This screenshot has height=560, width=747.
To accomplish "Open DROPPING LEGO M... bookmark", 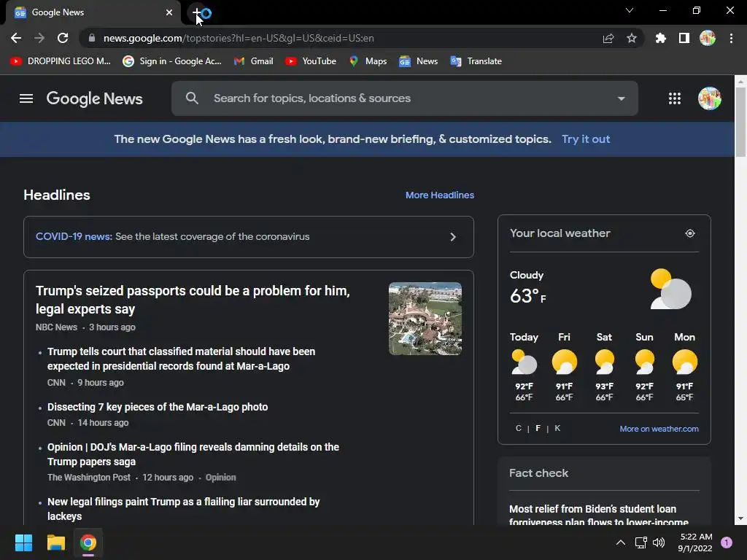I will (61, 61).
